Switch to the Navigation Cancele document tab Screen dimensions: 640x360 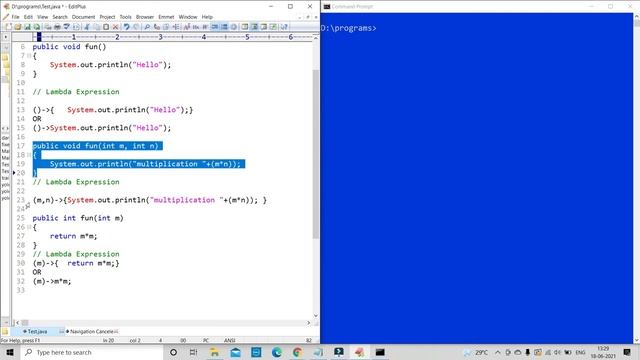pyautogui.click(x=91, y=331)
